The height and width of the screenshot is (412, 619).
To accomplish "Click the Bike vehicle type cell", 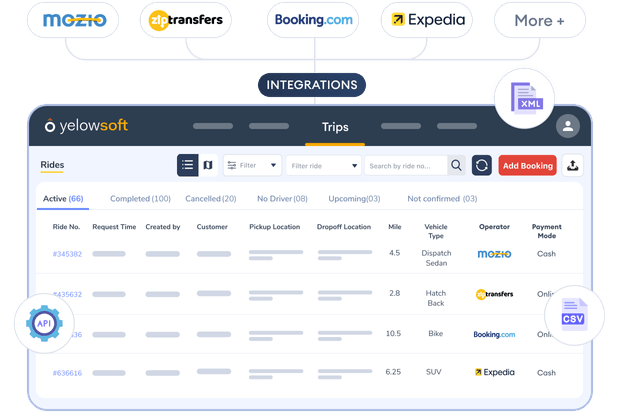I will (x=435, y=334).
